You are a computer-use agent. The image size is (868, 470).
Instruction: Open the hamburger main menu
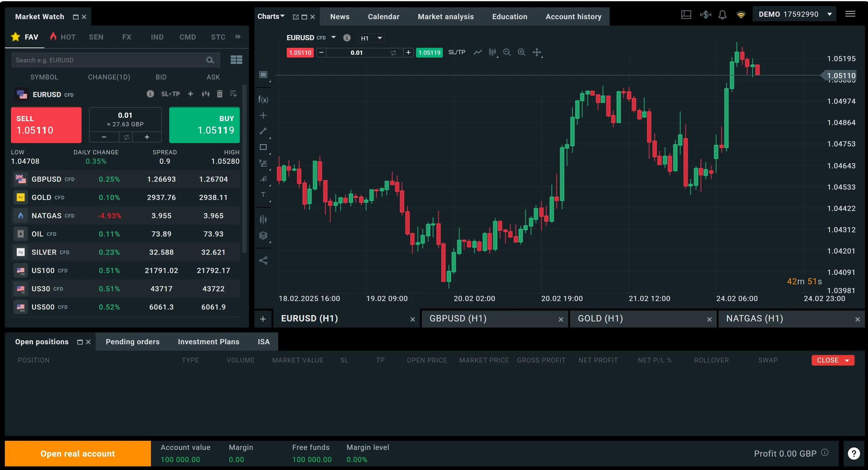[x=850, y=14]
